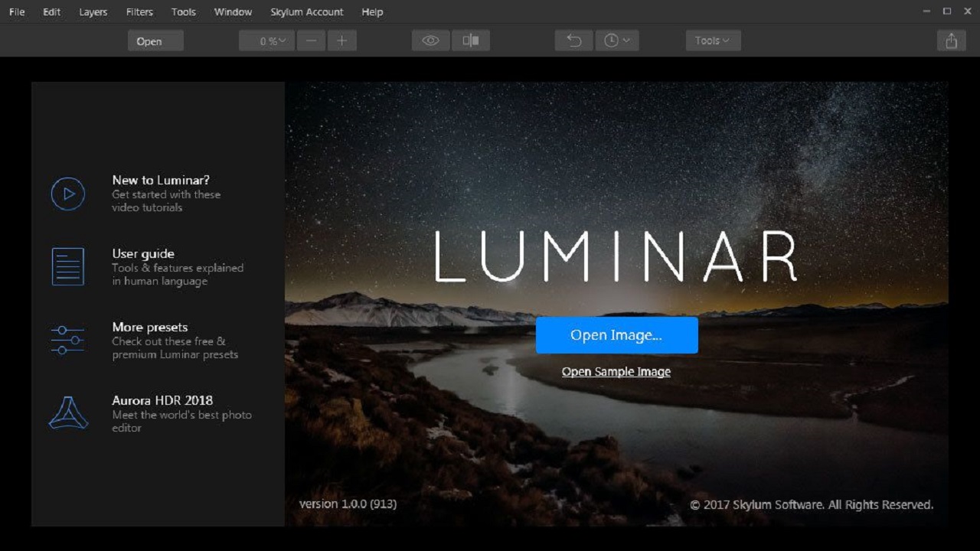The height and width of the screenshot is (551, 980).
Task: Open the Layers menu
Action: click(x=93, y=12)
